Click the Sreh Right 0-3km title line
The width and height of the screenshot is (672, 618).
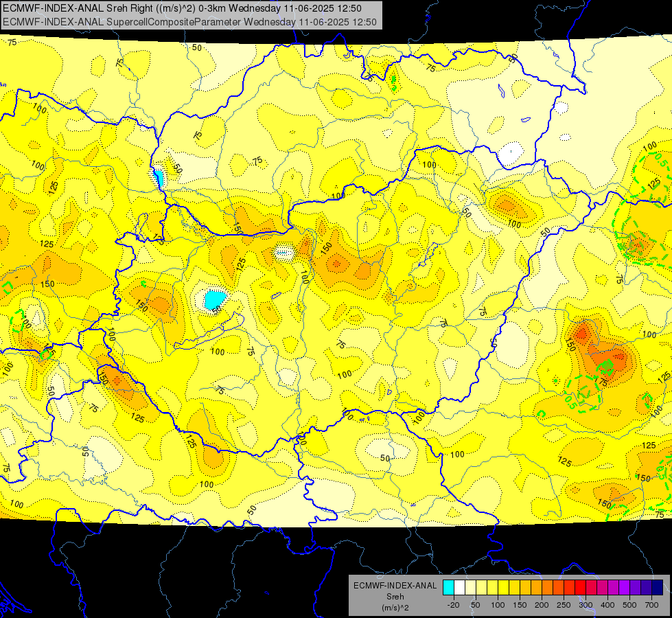click(x=182, y=8)
